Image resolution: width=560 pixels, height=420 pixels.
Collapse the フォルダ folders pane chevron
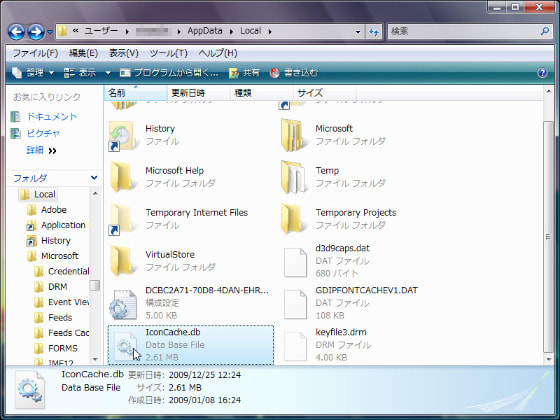pyautogui.click(x=94, y=178)
